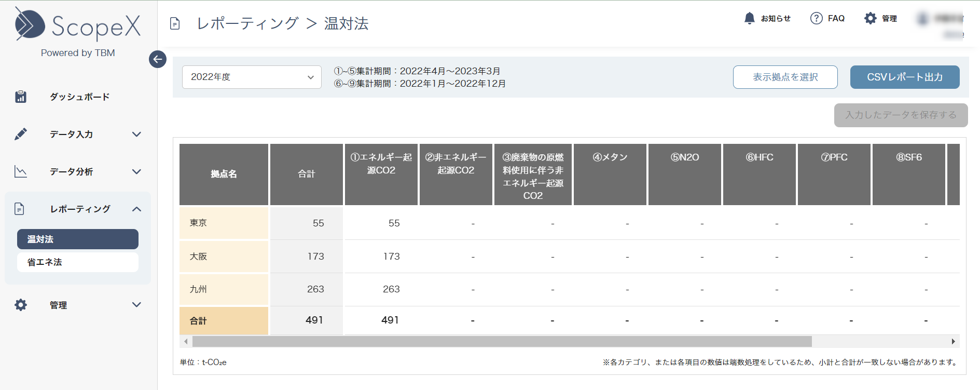Click the top-bar management gear icon
Viewport: 980px width, 390px height.
[x=870, y=18]
